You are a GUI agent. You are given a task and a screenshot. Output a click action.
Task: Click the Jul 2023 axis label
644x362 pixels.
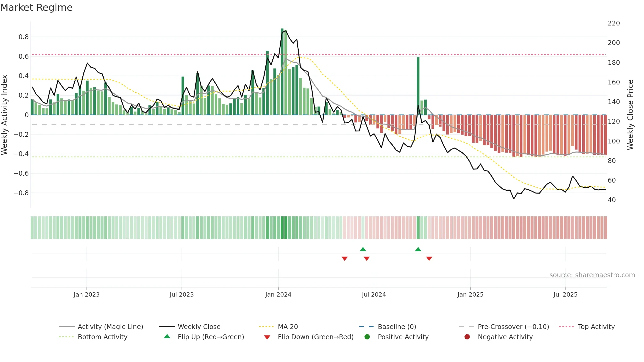[182, 294]
